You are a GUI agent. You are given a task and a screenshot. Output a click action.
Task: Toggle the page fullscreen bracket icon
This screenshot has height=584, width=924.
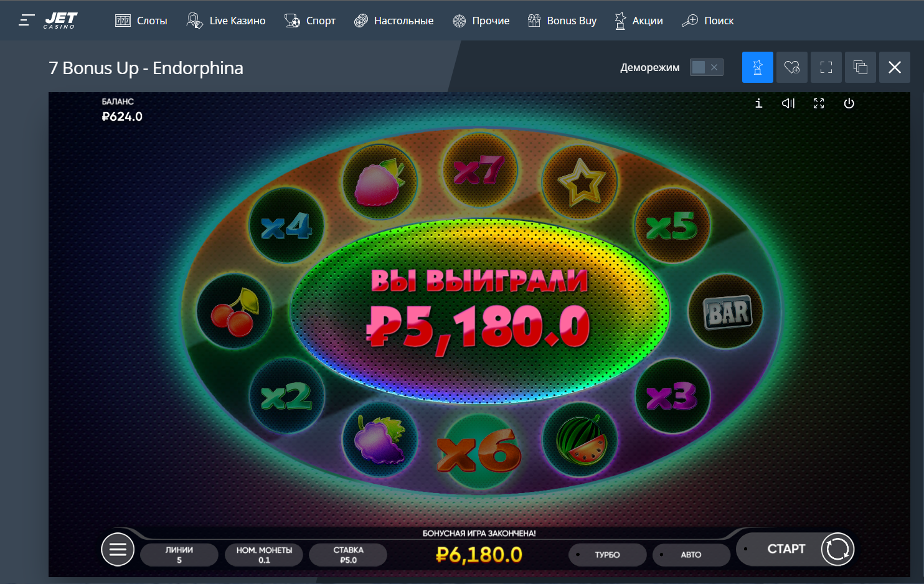click(x=826, y=67)
